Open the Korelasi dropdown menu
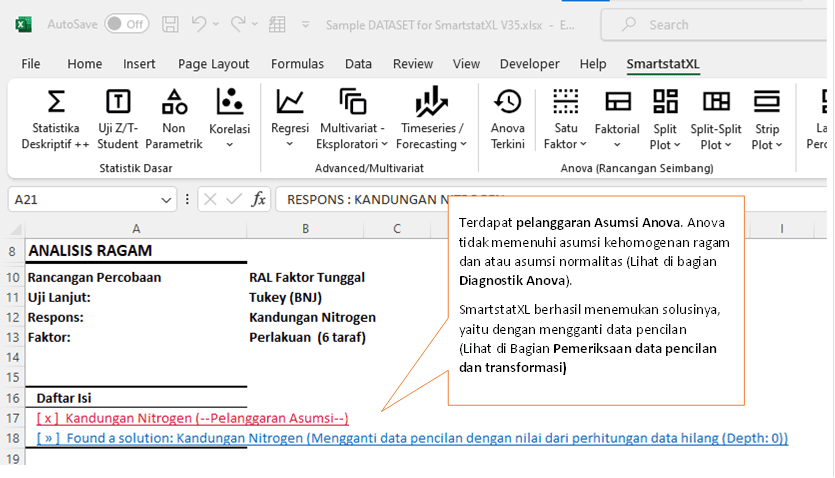This screenshot has height=478, width=835. coord(229,119)
